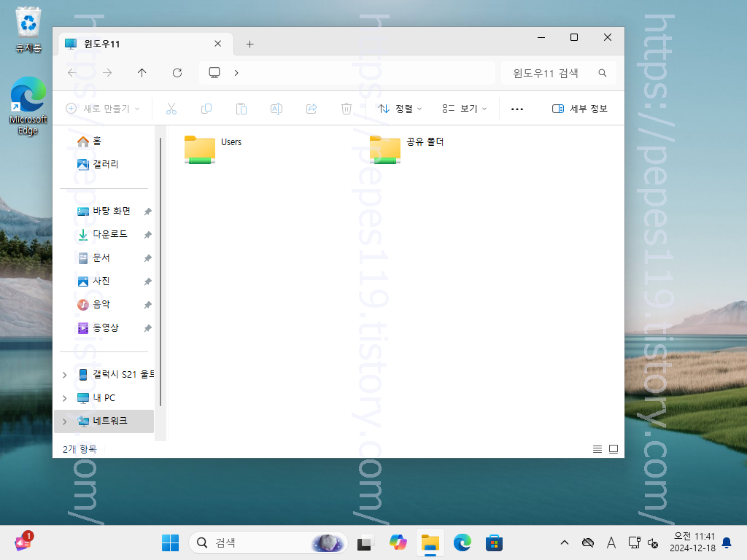747x560 pixels.
Task: Click the pin icon beside 동영상
Action: tap(147, 328)
